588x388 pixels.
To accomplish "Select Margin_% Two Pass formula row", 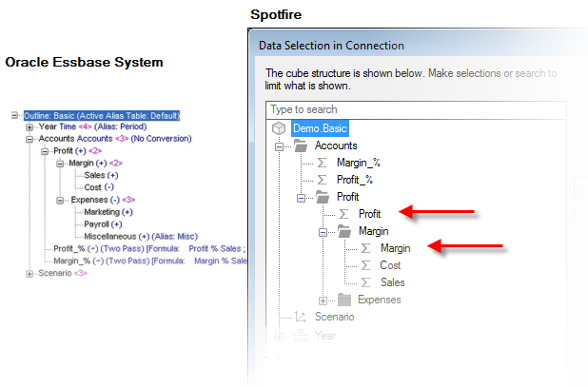I will (150, 261).
